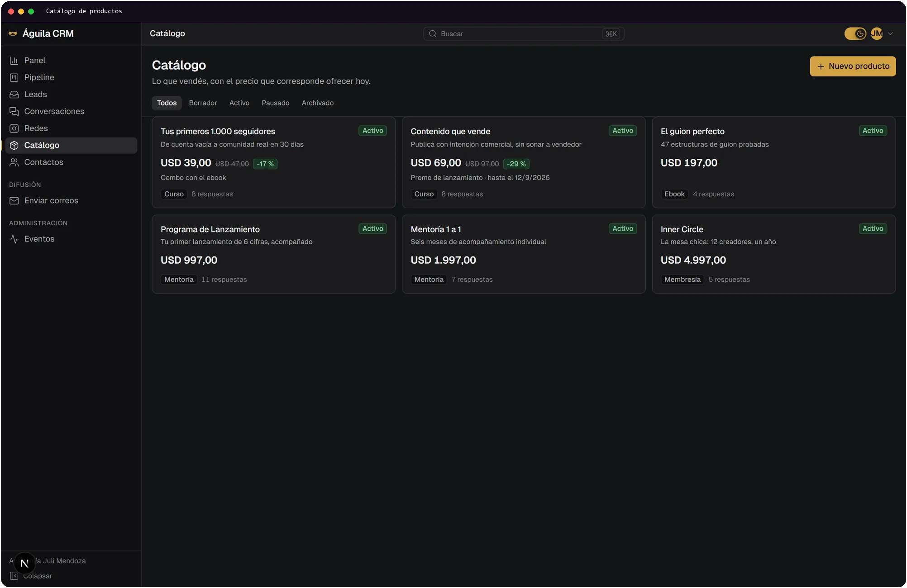
Task: Toggle the dark mode switch
Action: pyautogui.click(x=855, y=33)
